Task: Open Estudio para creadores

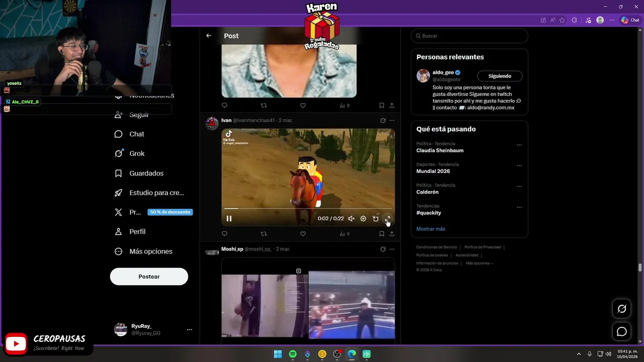Action: tap(149, 193)
